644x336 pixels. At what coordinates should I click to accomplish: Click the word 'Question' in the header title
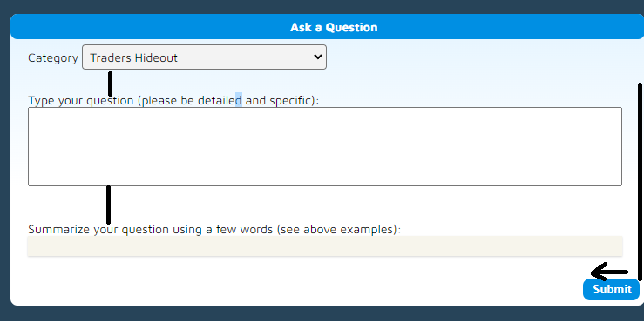(x=351, y=28)
